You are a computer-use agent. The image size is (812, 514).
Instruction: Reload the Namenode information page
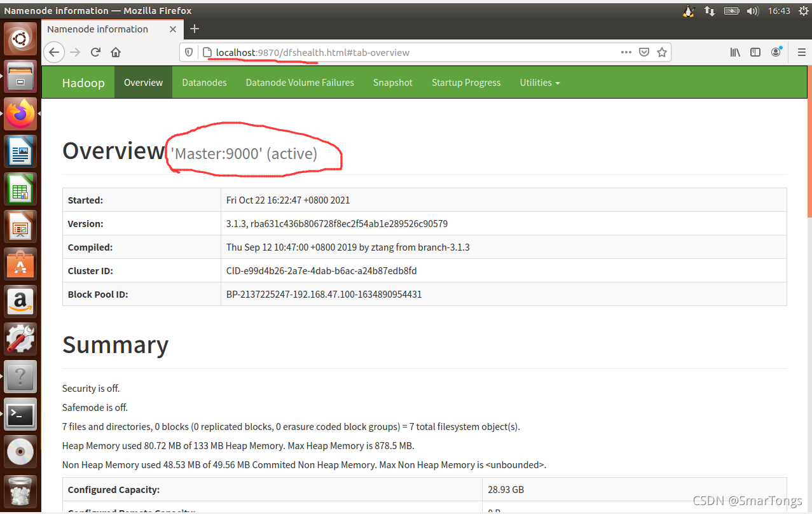(x=95, y=52)
